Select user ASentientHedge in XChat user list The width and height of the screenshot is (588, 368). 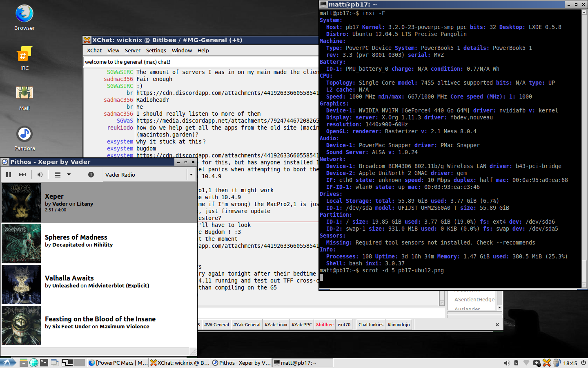click(x=474, y=300)
